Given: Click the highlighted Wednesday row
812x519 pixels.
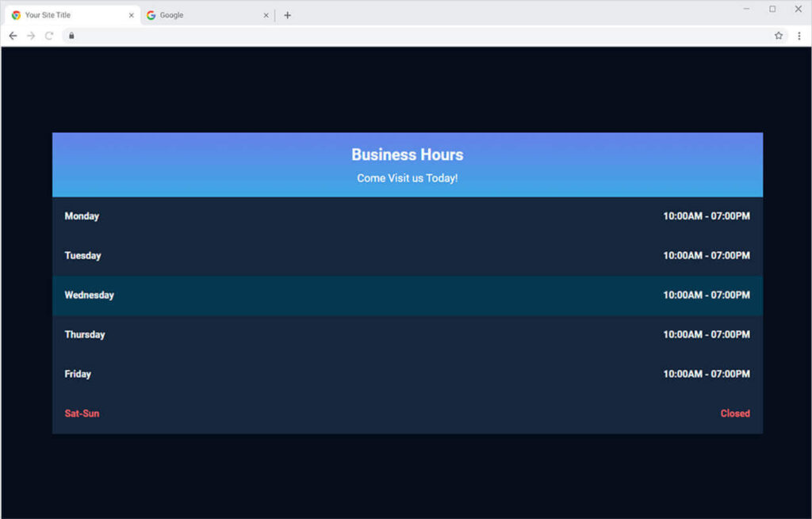Looking at the screenshot, I should (408, 296).
